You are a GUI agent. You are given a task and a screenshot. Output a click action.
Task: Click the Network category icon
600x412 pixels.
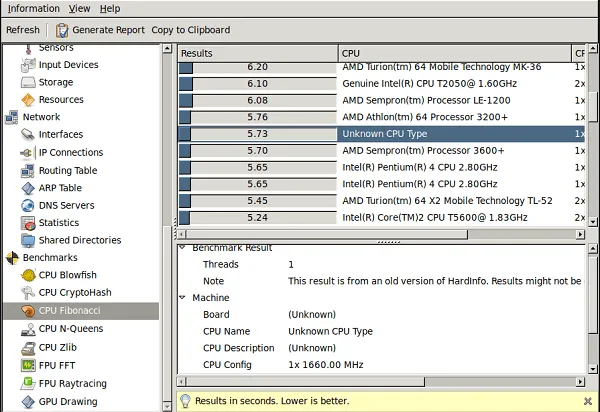click(x=12, y=117)
